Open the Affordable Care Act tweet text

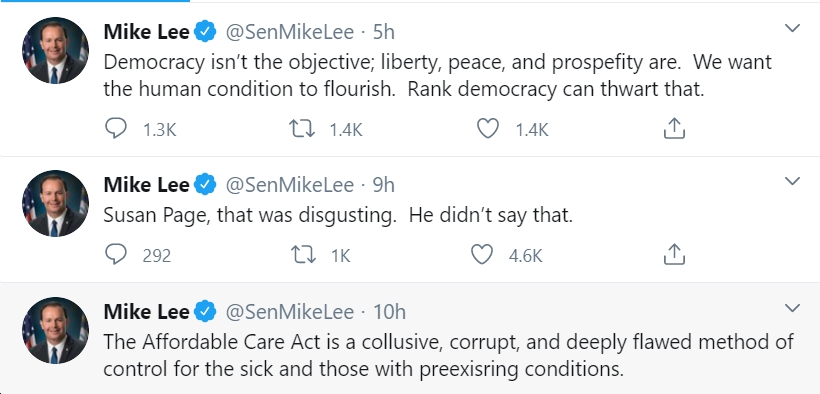[448, 356]
